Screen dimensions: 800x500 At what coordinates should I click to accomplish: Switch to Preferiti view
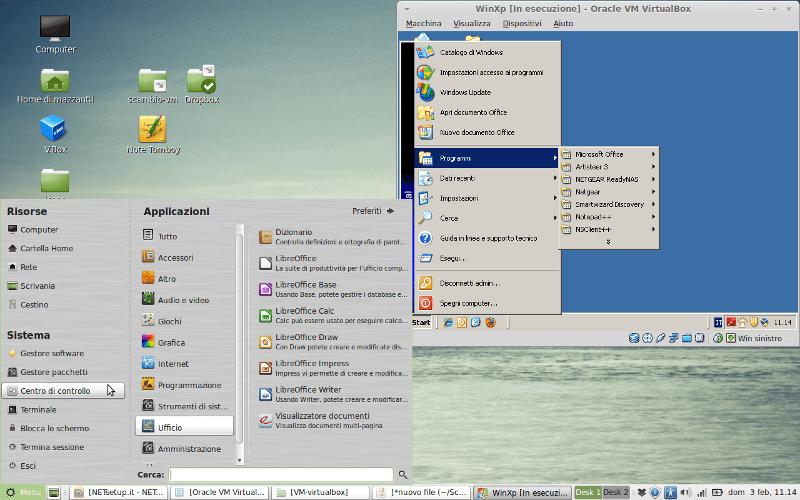pyautogui.click(x=373, y=211)
